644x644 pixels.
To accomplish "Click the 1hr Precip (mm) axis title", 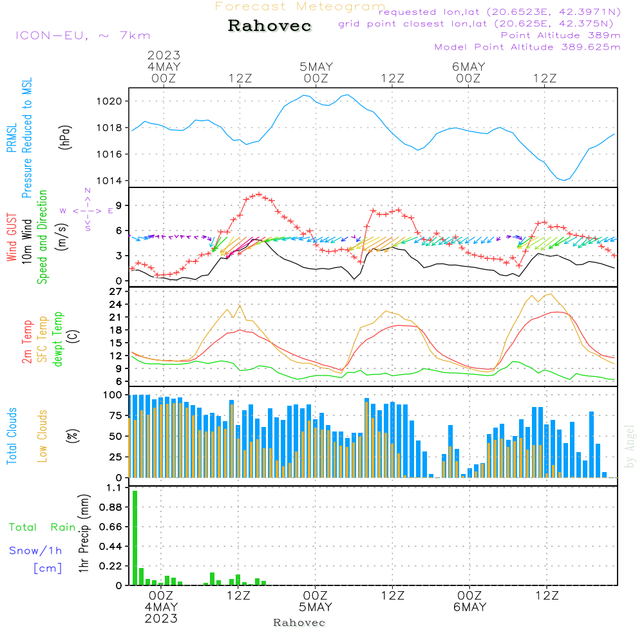I will 84,536.
